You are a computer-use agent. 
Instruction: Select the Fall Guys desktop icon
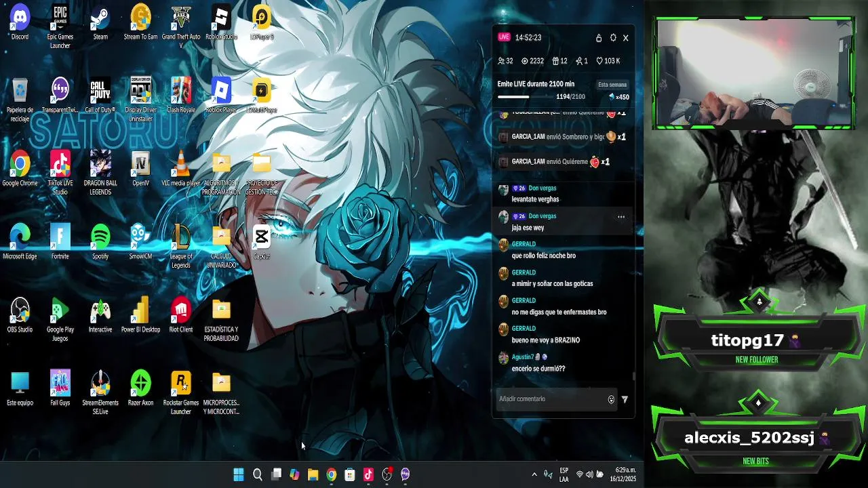coord(60,389)
